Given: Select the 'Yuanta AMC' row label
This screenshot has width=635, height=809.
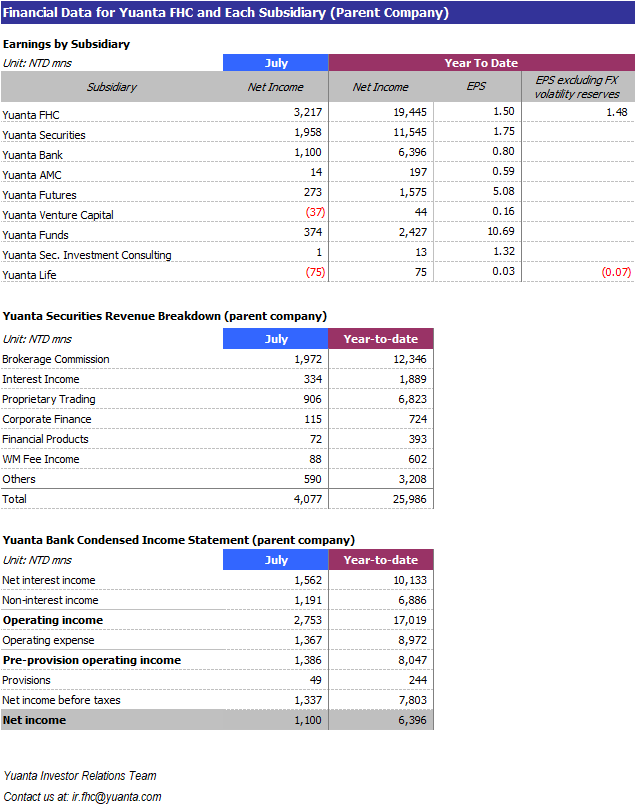Looking at the screenshot, I should [32, 175].
